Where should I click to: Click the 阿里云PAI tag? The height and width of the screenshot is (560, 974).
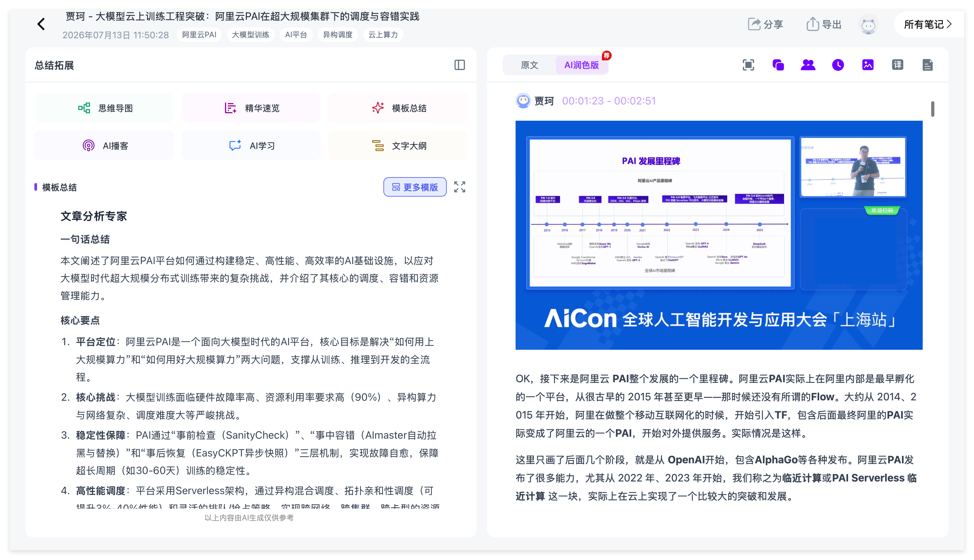(199, 35)
